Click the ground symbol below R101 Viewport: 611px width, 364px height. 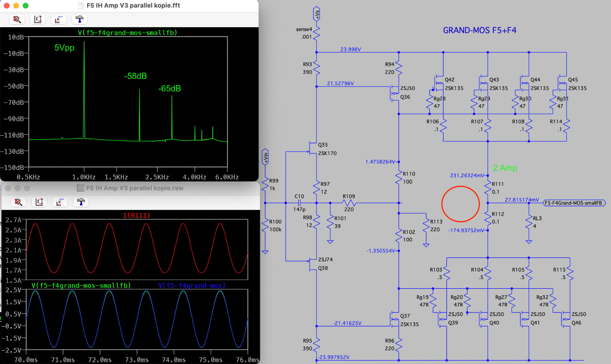330,241
